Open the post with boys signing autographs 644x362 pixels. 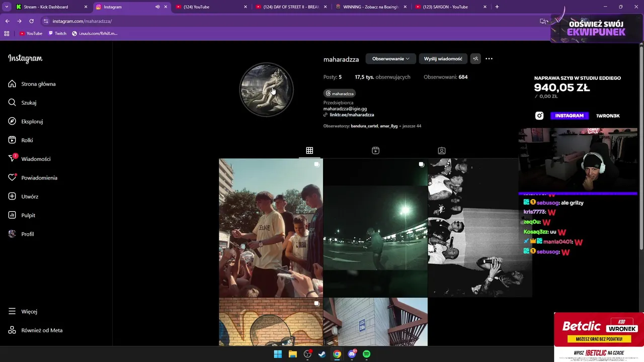point(271,228)
